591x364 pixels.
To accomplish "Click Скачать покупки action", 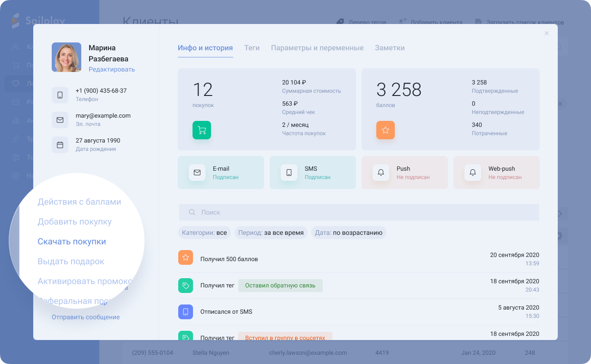I will coord(72,242).
